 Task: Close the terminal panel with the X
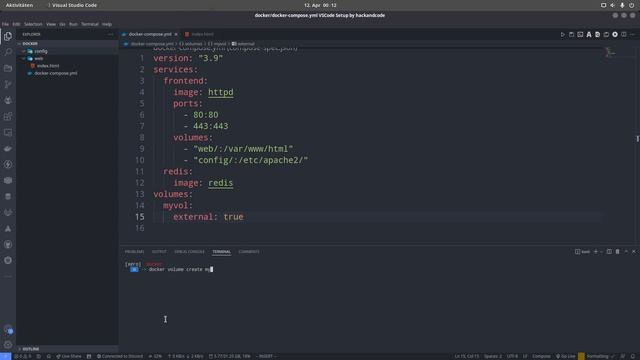634,252
